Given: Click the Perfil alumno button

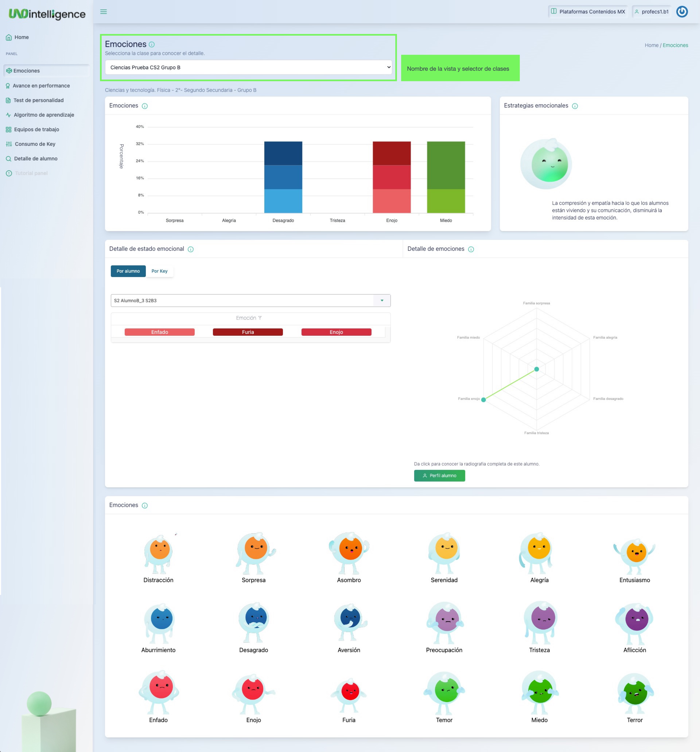Looking at the screenshot, I should (x=439, y=476).
